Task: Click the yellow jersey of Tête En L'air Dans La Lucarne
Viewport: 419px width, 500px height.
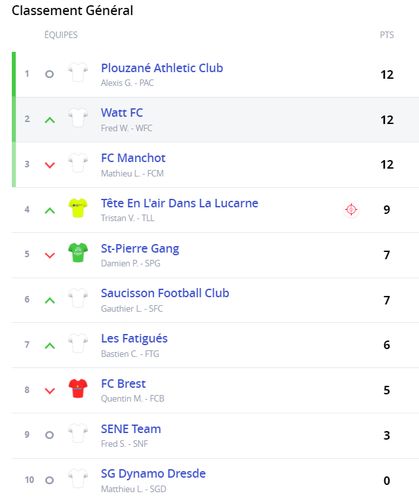Action: tap(78, 208)
